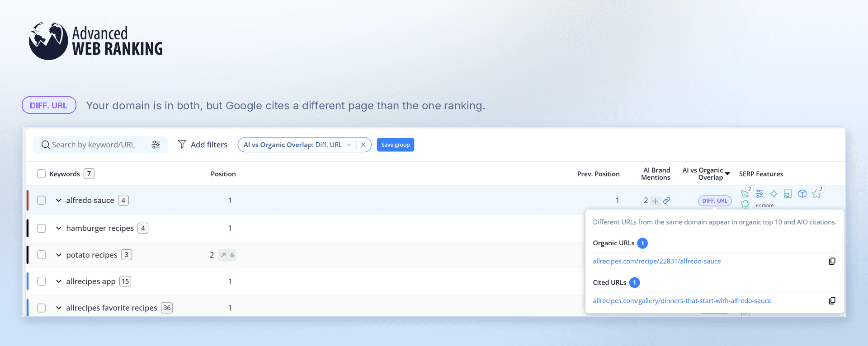The height and width of the screenshot is (346, 868).
Task: Click the Save group button
Action: 396,145
